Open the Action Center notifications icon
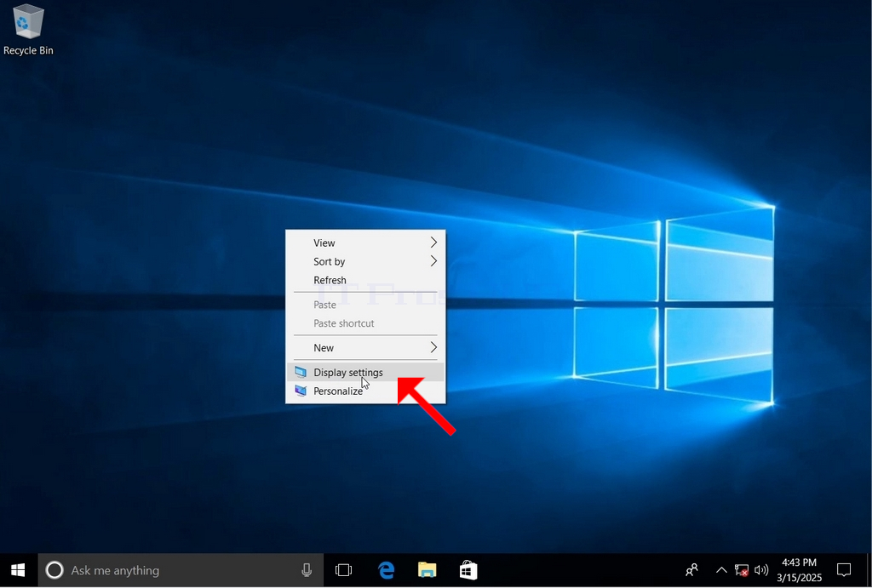 (844, 570)
